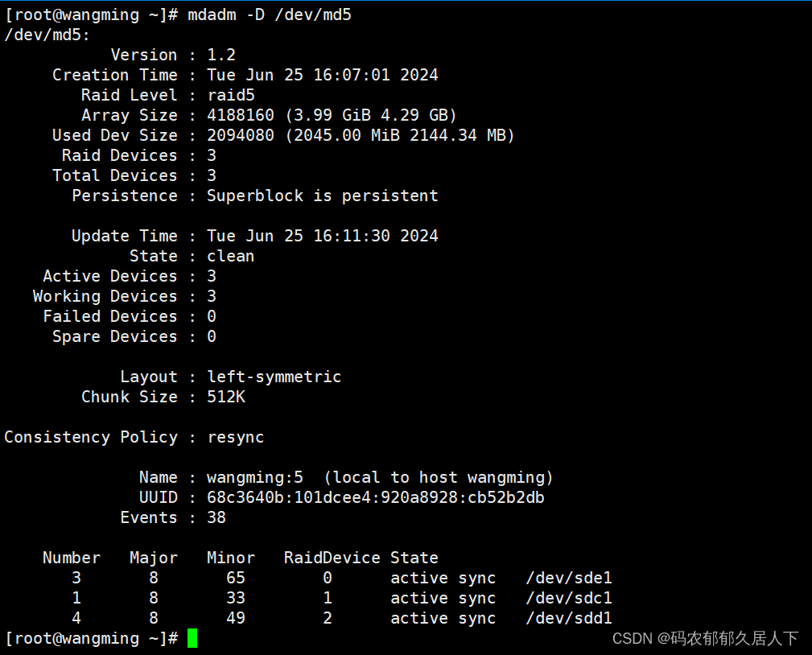Select the /dev/sdc1 device entry

point(569,598)
